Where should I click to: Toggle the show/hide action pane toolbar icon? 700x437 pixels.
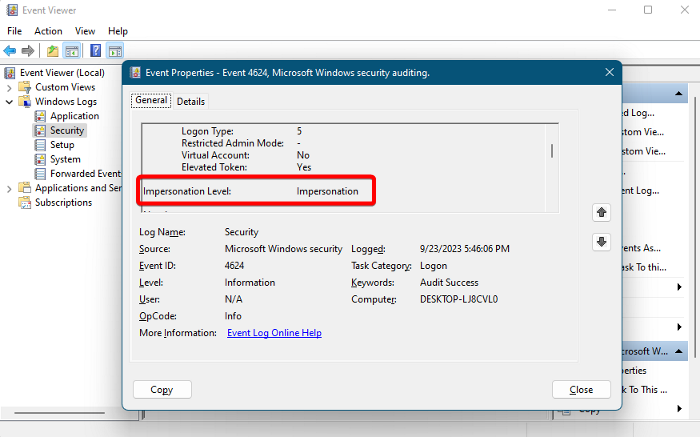[x=115, y=51]
